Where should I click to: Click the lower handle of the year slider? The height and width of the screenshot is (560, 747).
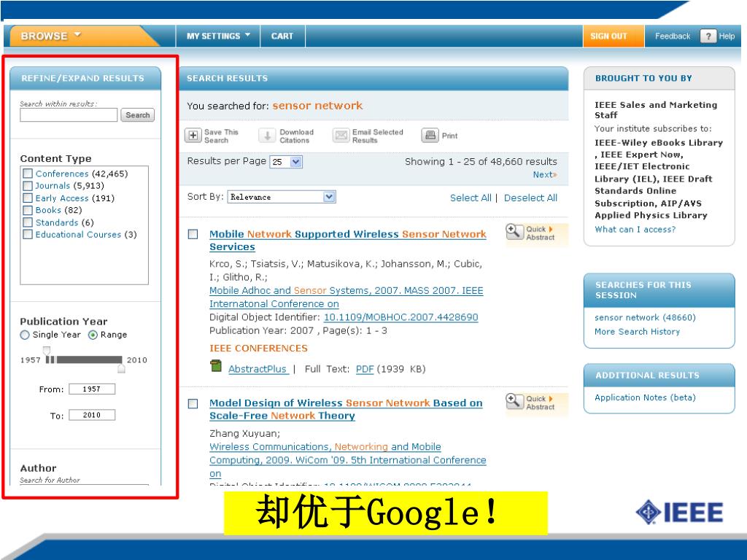(121, 368)
